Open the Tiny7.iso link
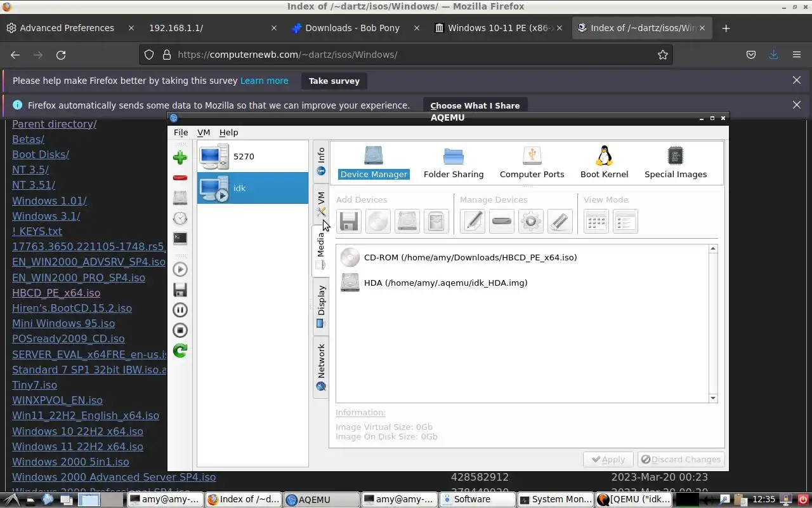 click(34, 385)
